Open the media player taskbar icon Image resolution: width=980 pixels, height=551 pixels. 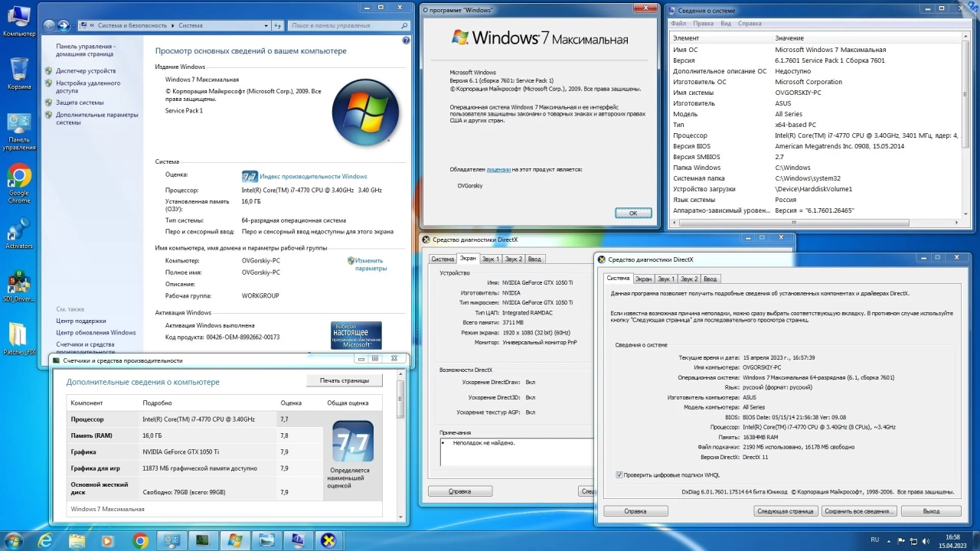[x=107, y=541]
